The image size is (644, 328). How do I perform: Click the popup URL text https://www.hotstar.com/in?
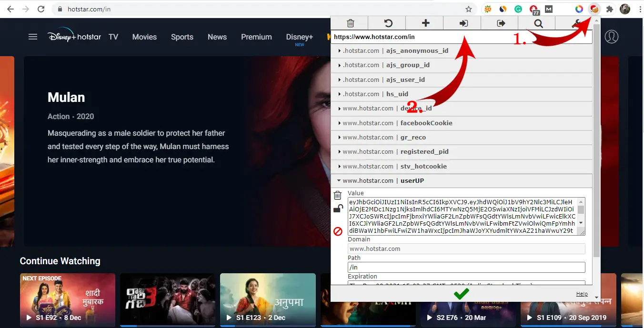pyautogui.click(x=374, y=37)
